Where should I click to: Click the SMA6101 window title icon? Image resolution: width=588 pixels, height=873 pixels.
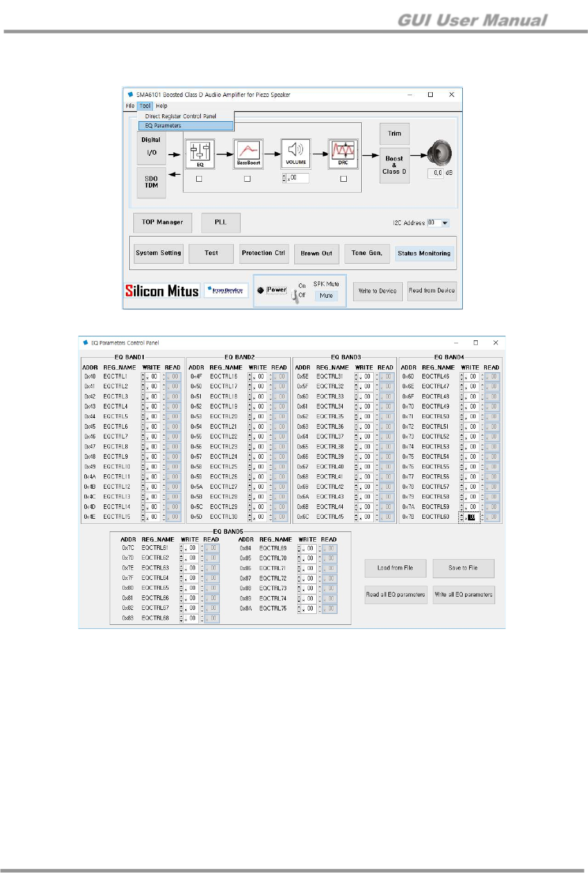(130, 95)
